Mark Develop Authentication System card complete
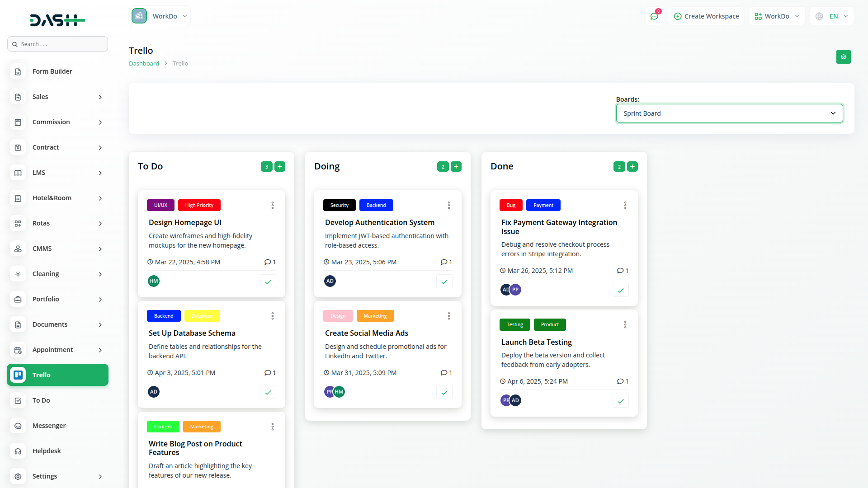 tap(444, 282)
